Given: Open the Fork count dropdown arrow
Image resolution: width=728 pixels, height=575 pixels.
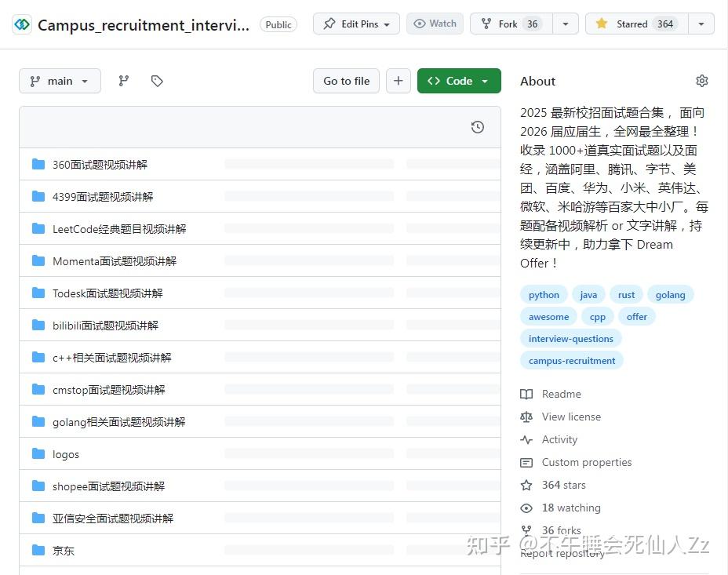Looking at the screenshot, I should pyautogui.click(x=565, y=24).
